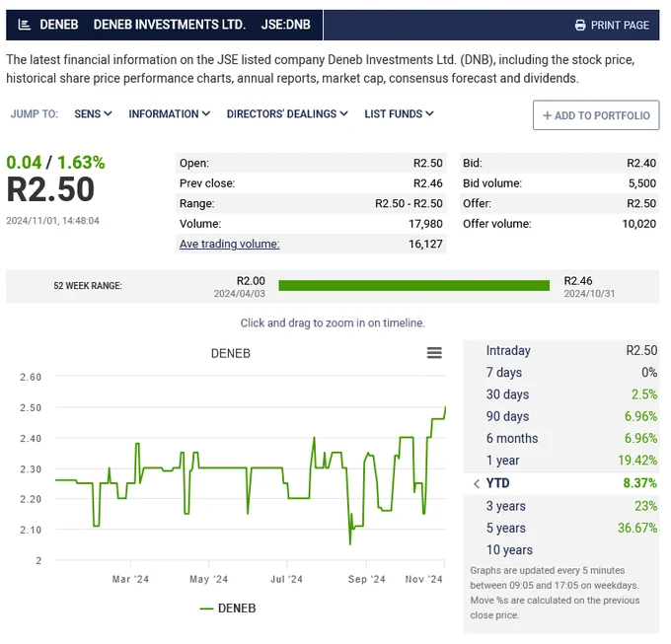This screenshot has height=644, width=671.
Task: Select the 1 year chart period
Action: [x=503, y=461]
